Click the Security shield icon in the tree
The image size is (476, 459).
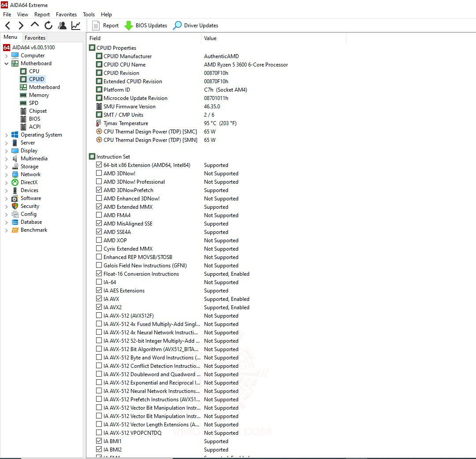point(15,206)
